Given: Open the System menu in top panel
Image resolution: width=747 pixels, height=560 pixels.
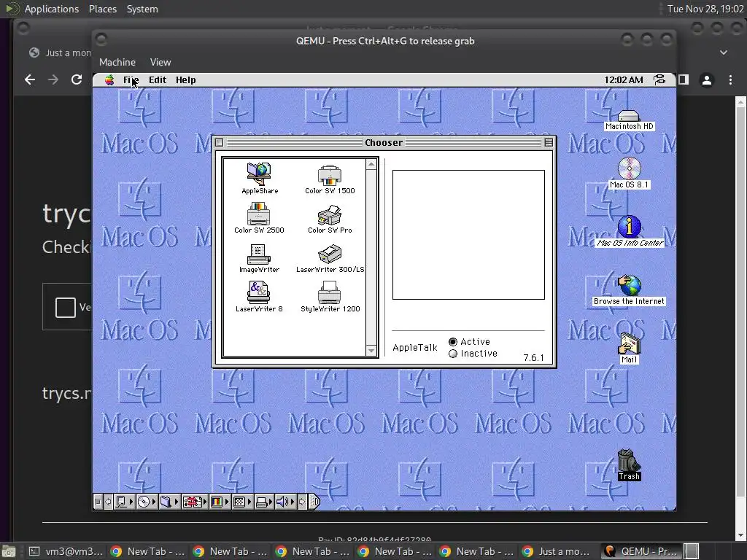Looking at the screenshot, I should (142, 9).
